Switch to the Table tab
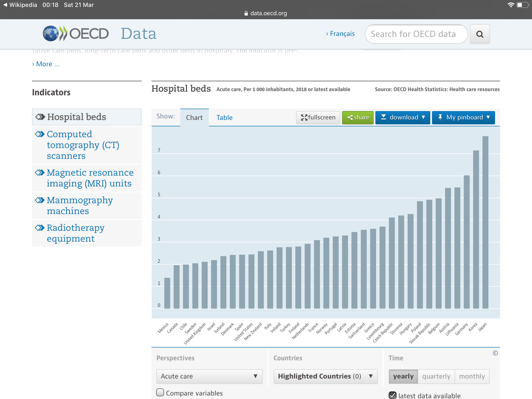The image size is (532, 399). [224, 118]
